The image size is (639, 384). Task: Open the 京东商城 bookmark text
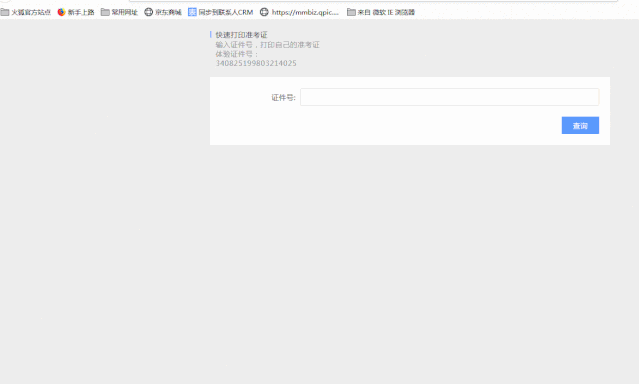(168, 12)
